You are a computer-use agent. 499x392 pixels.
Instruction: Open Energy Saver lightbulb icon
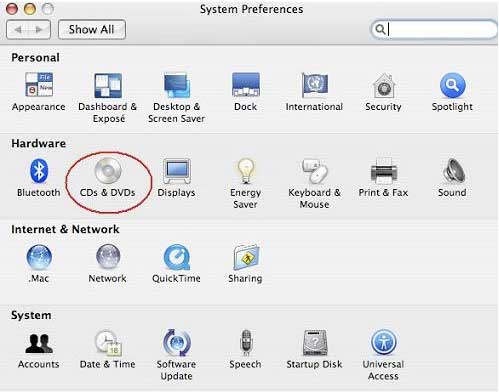pyautogui.click(x=246, y=171)
